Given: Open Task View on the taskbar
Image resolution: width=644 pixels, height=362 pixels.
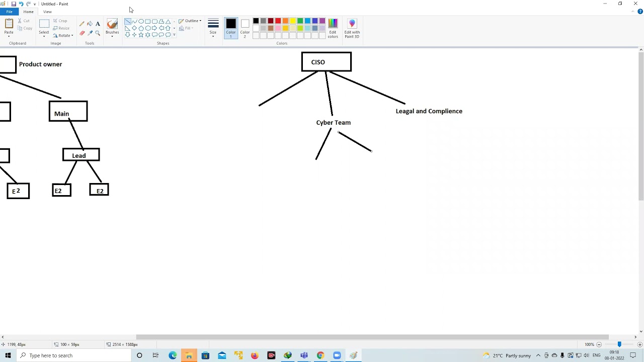Looking at the screenshot, I should 155,355.
